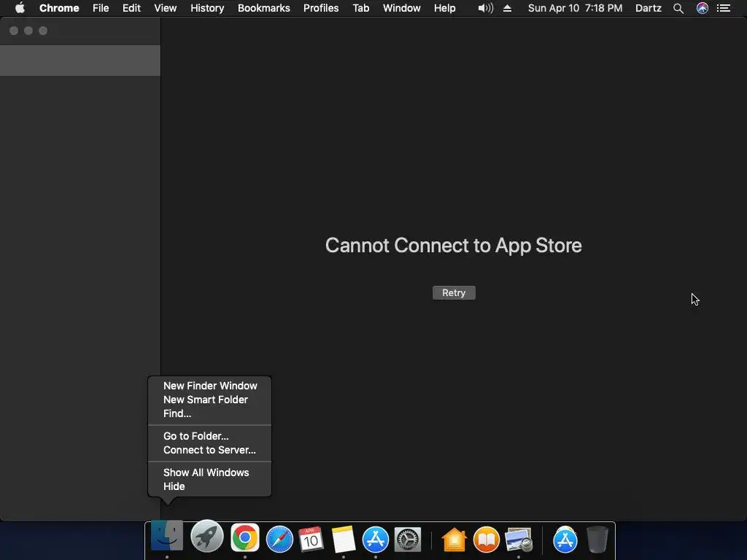Viewport: 747px width, 560px height.
Task: Select Show All Windows entry
Action: coord(209,472)
